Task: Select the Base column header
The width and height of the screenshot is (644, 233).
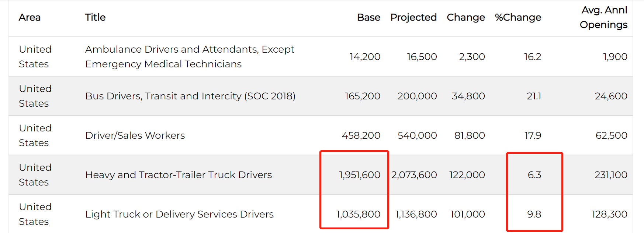Action: [368, 17]
